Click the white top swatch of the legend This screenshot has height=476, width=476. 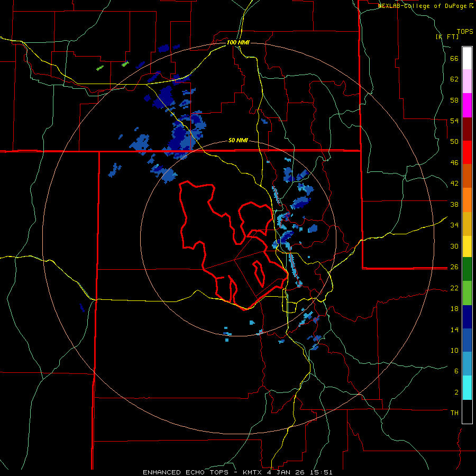[467, 58]
